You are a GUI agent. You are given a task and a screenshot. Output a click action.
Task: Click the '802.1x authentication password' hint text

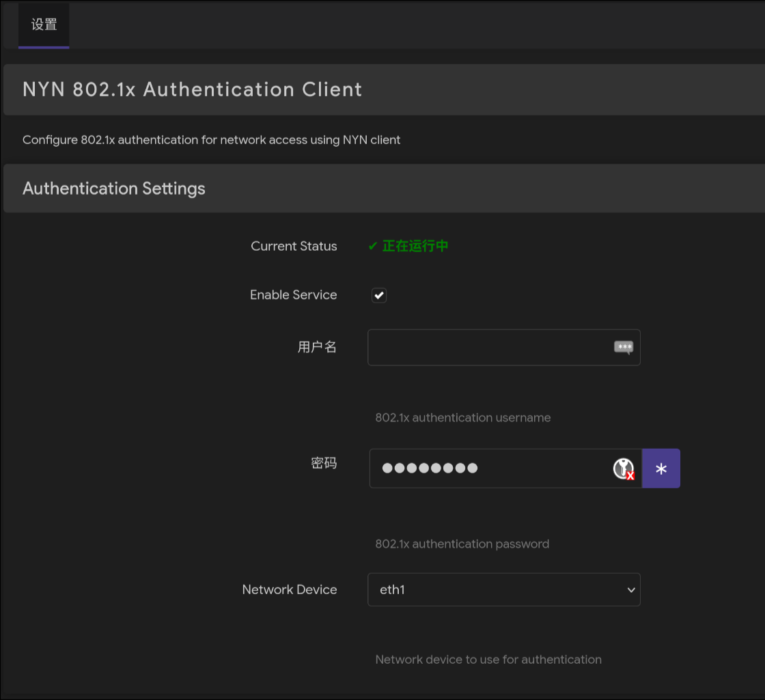(462, 544)
